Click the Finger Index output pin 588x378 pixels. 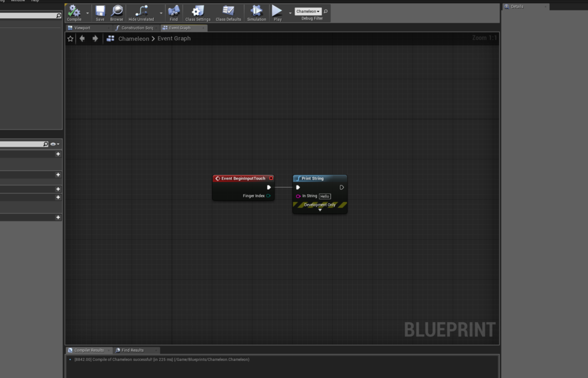[x=268, y=196]
